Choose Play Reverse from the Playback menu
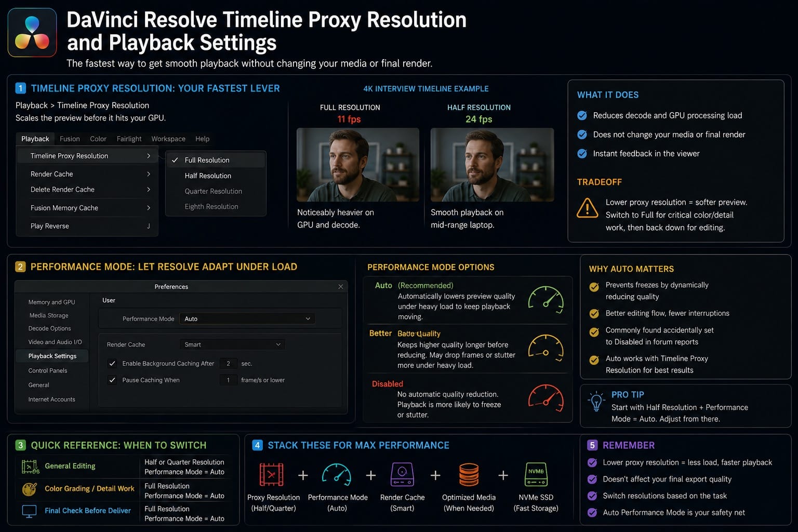The height and width of the screenshot is (532, 798). 87,226
